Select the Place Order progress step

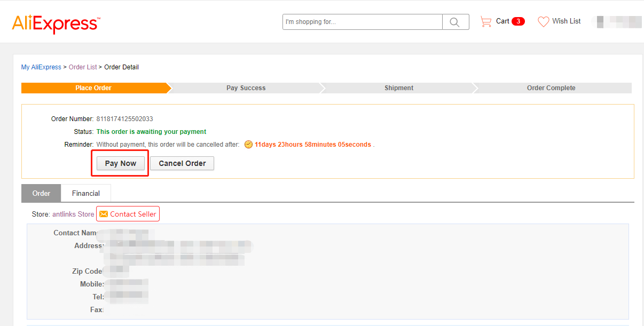(x=93, y=88)
